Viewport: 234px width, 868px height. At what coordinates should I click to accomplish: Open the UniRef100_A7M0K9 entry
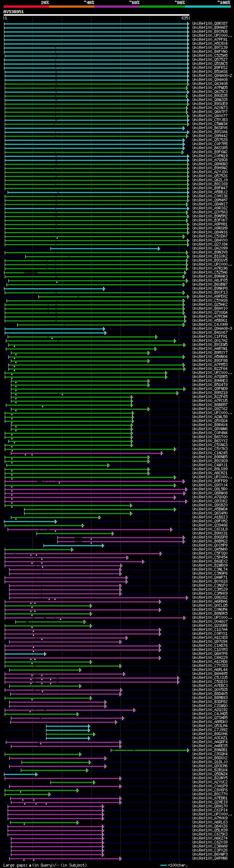pyautogui.click(x=210, y=818)
